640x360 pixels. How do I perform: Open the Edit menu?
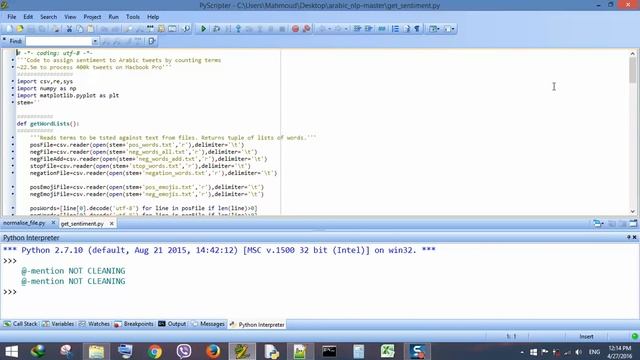coord(28,17)
